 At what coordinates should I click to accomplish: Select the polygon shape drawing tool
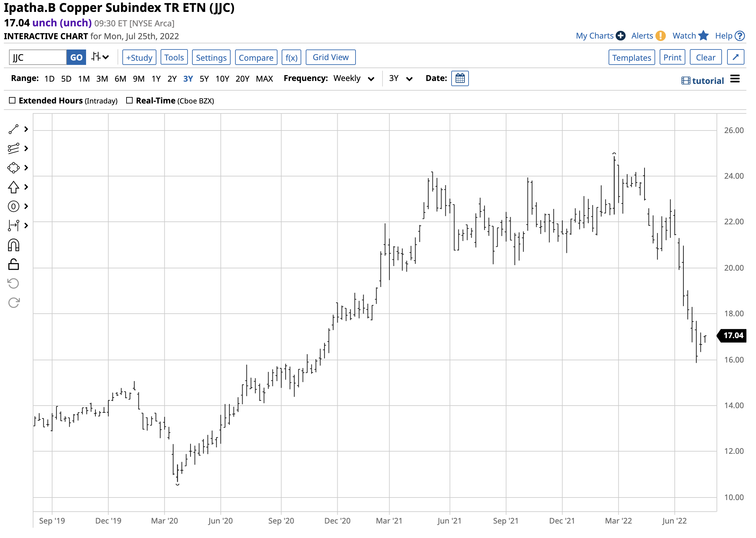pyautogui.click(x=13, y=168)
